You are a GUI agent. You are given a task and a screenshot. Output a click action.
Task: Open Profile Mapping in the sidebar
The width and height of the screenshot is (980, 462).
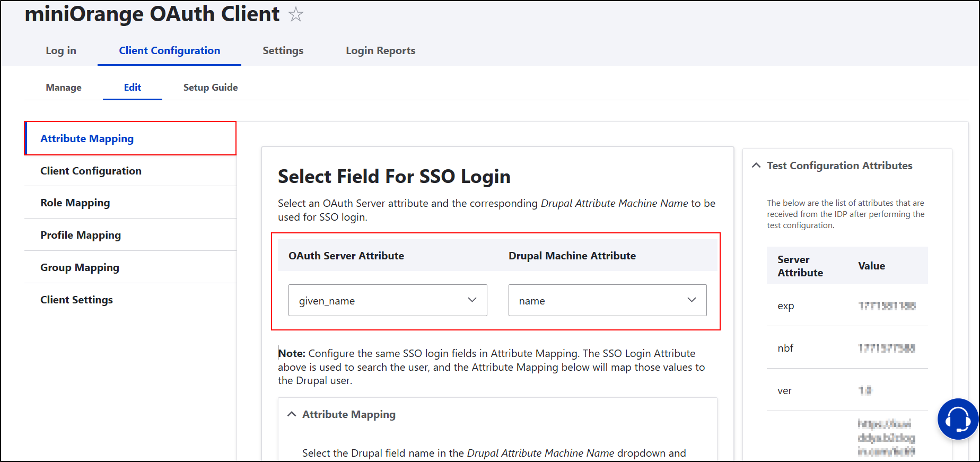click(x=130, y=235)
